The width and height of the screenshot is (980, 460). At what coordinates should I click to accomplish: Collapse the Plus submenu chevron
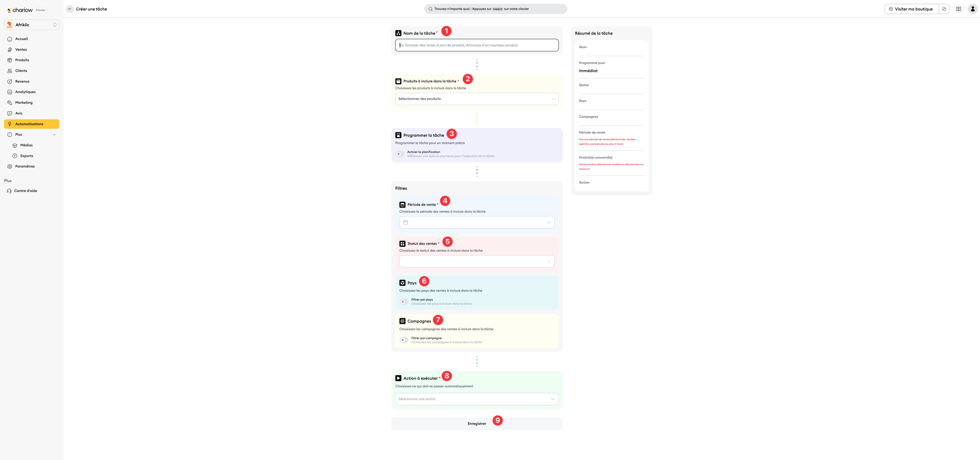[x=54, y=135]
